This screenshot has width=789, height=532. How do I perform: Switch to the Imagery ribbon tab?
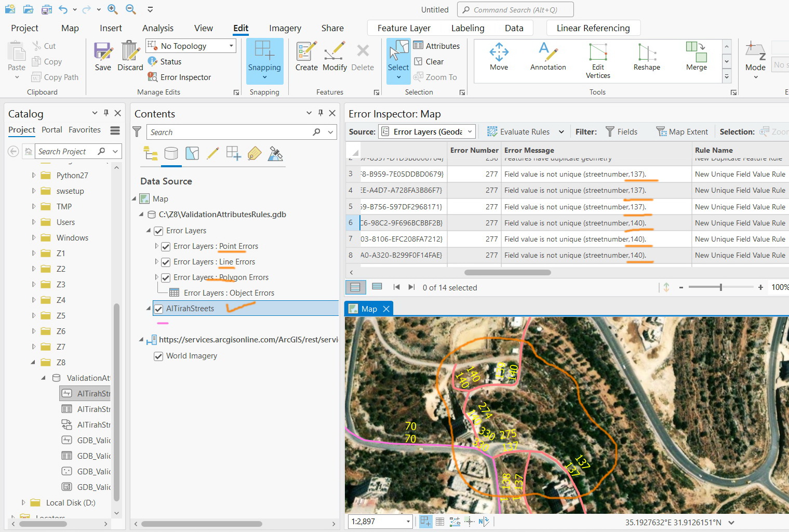[285, 28]
